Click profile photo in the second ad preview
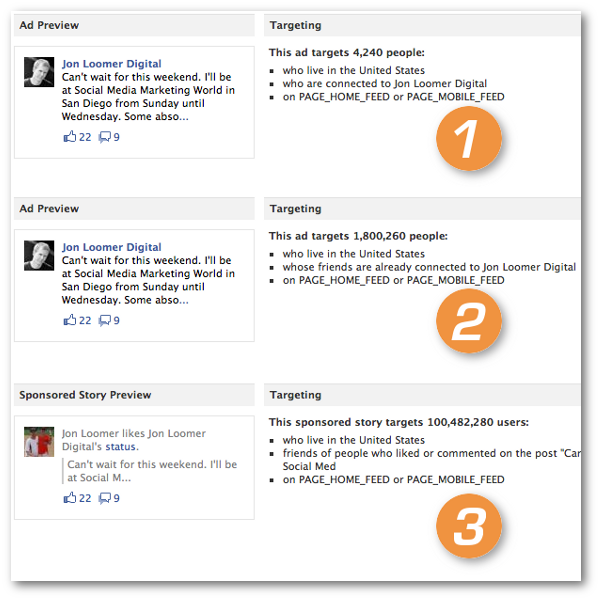600x600 pixels. point(39,255)
